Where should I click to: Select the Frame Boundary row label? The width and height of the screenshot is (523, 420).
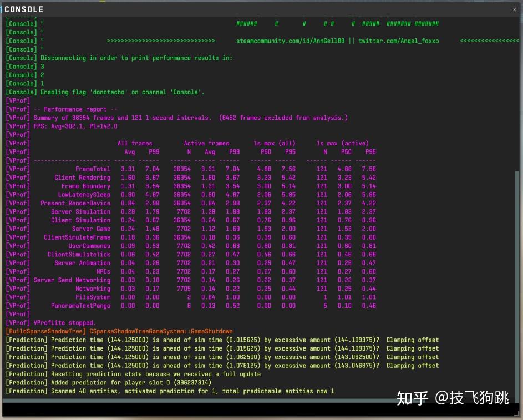[86, 186]
